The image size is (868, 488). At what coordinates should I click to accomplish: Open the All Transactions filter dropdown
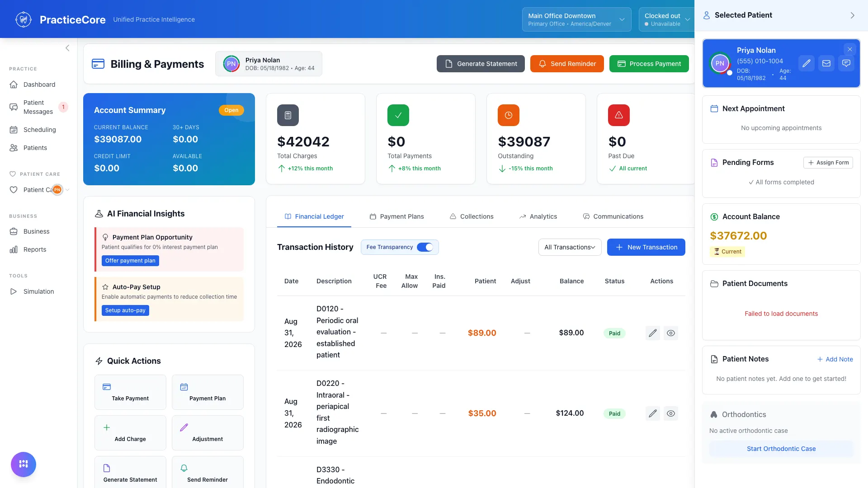coord(570,247)
